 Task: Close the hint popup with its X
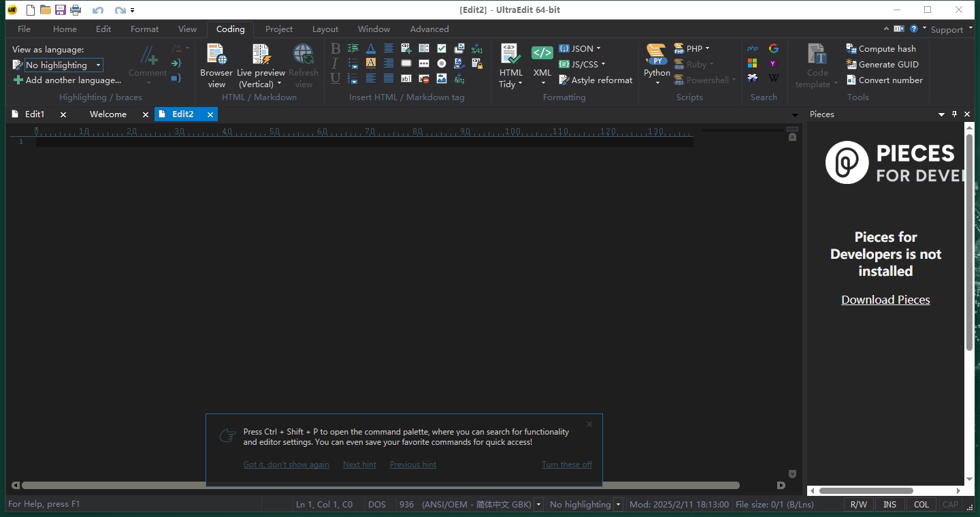[x=589, y=424]
